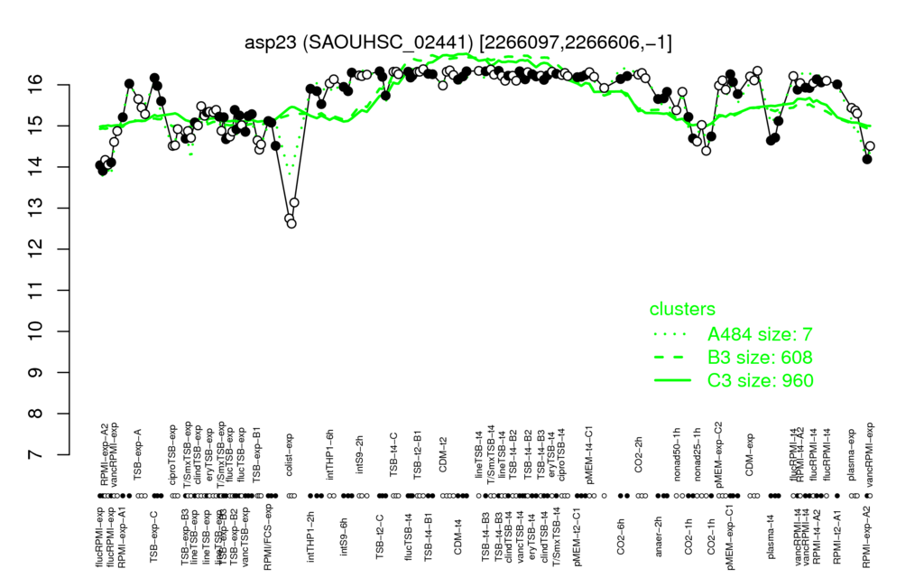Click the 'flucTSB-t4' x-axis label
The height and width of the screenshot is (578, 924).
[409, 536]
